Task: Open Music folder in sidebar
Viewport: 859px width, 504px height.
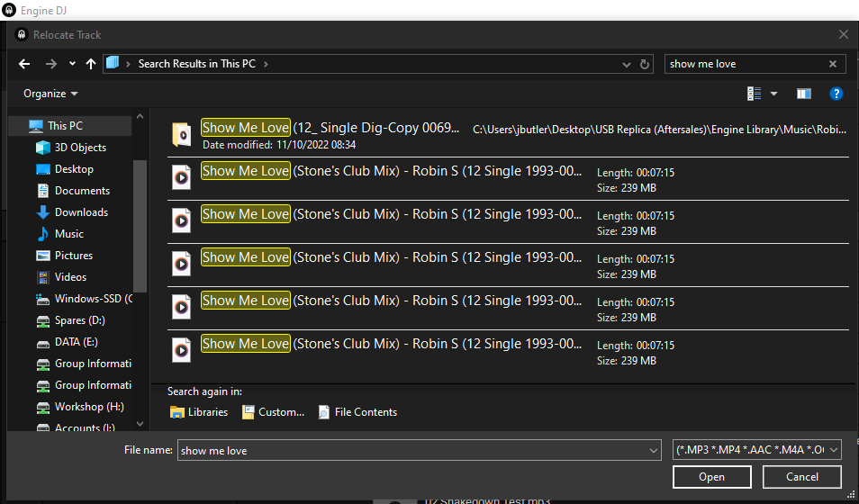Action: [69, 234]
